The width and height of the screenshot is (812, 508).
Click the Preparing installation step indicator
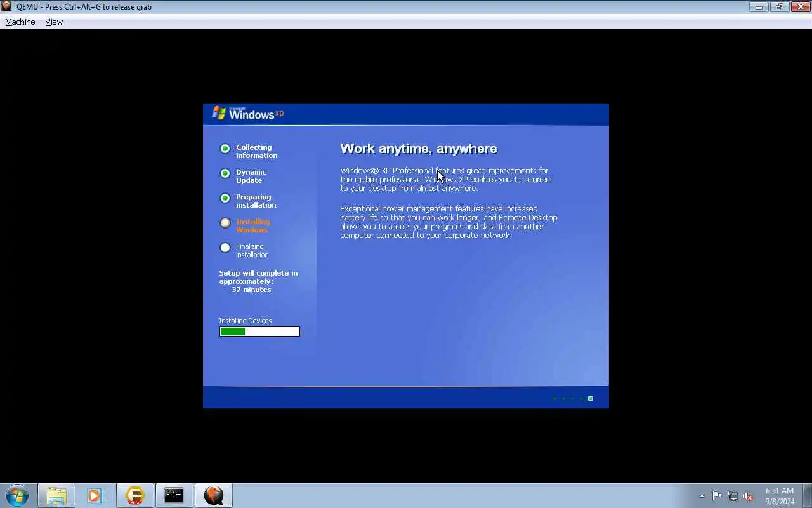225,198
